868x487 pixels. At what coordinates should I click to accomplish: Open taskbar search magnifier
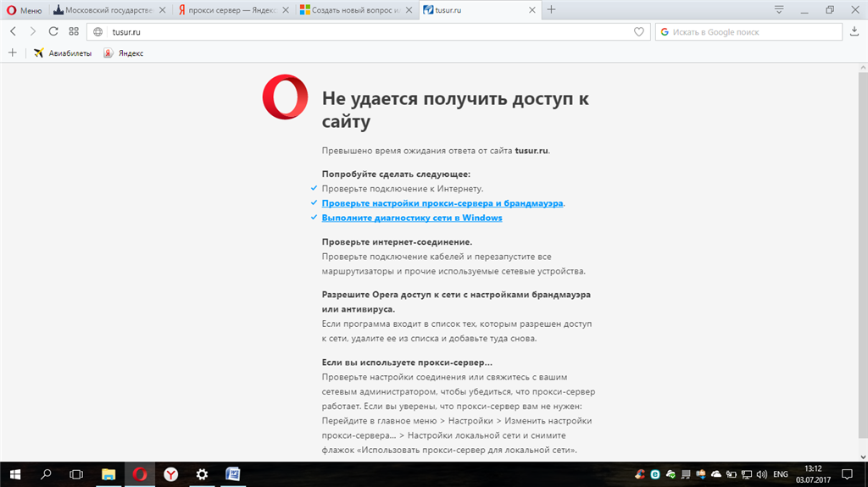pyautogui.click(x=46, y=474)
